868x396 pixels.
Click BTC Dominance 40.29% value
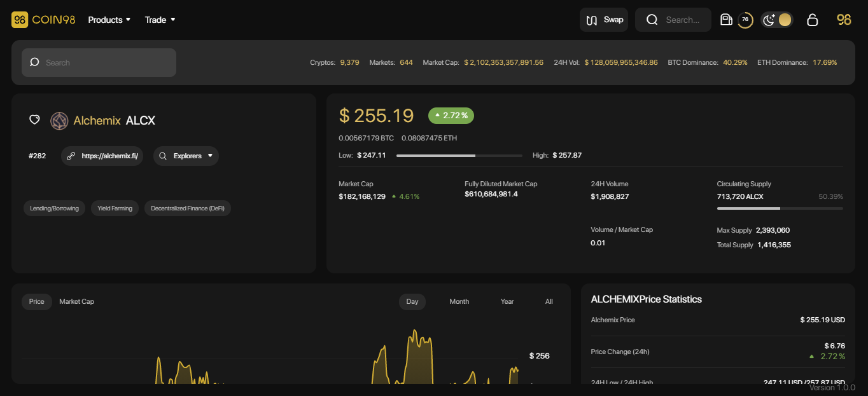pos(735,62)
